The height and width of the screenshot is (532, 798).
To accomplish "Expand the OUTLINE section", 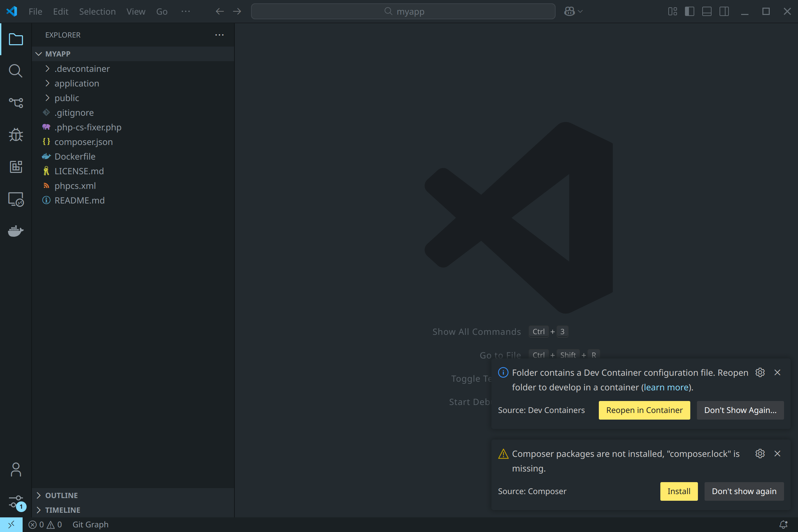I will coord(62,495).
